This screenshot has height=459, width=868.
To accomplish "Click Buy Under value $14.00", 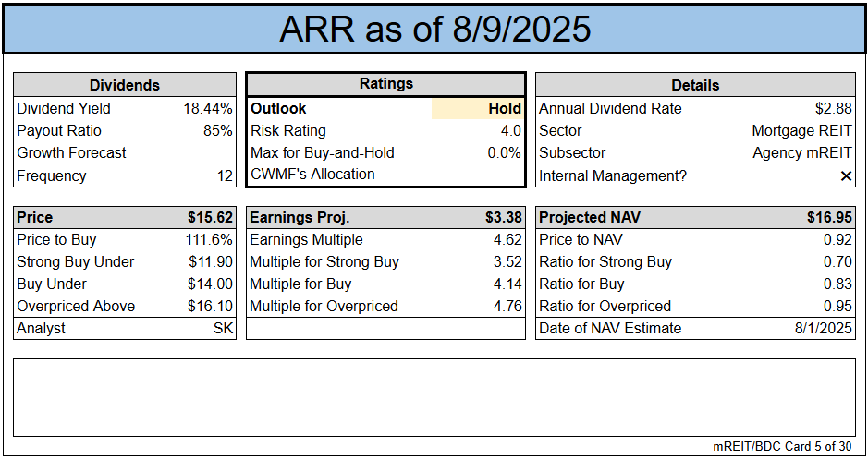I will click(211, 284).
